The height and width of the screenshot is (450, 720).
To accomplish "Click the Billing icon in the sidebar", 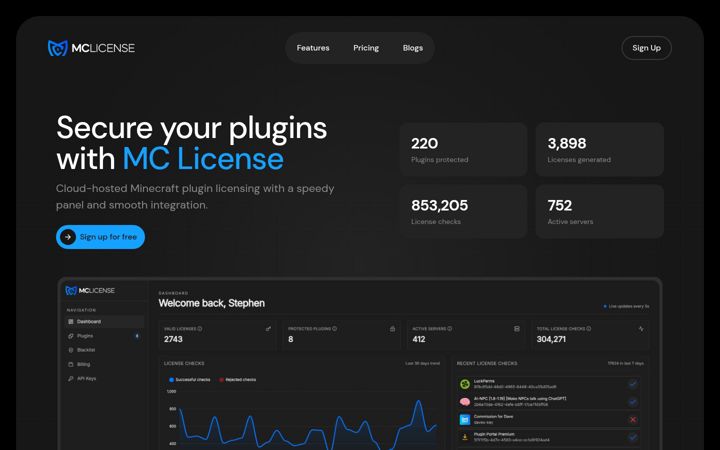I will pyautogui.click(x=71, y=364).
